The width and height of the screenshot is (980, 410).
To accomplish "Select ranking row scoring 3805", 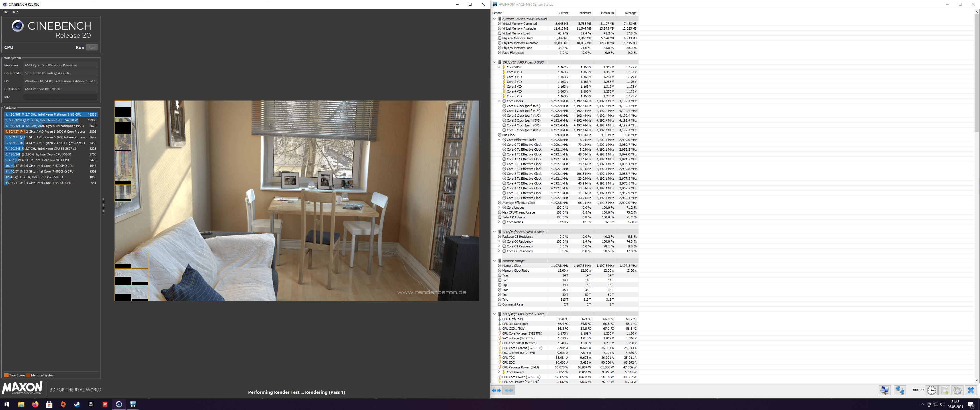I will click(x=51, y=132).
